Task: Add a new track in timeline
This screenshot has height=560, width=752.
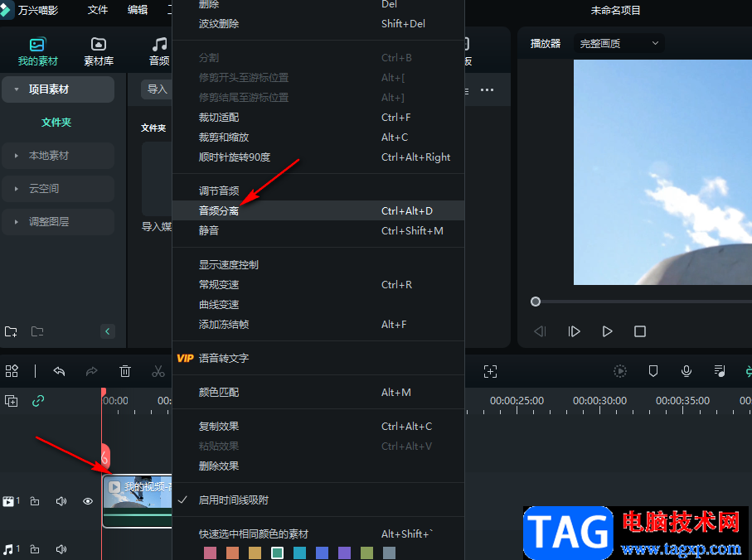Action: point(11,401)
